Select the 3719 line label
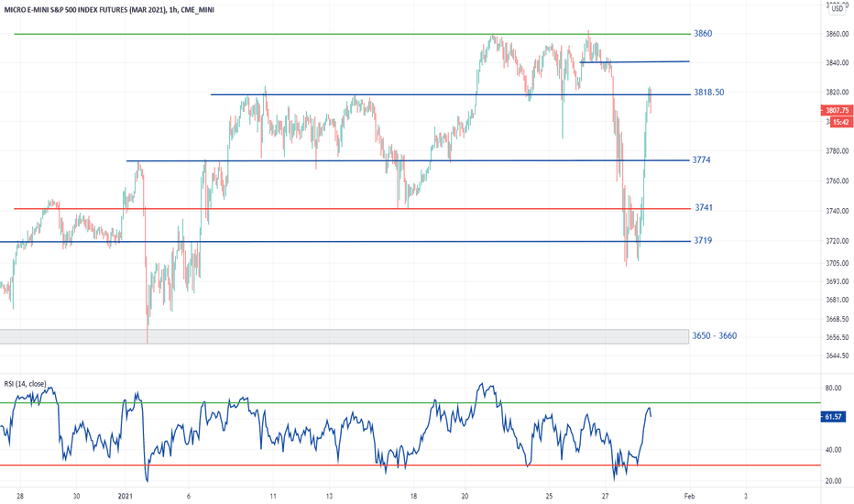 [702, 241]
